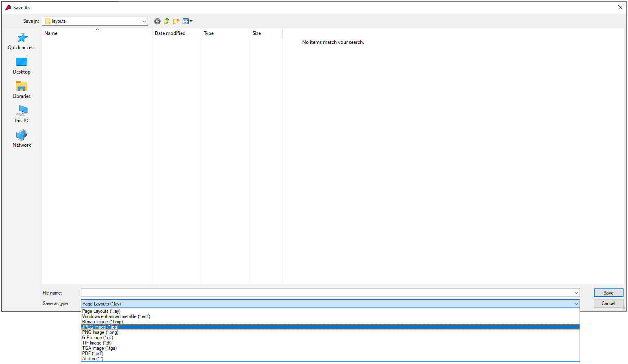Select PNG Image (*.png) type
The image size is (628, 364).
[330, 332]
